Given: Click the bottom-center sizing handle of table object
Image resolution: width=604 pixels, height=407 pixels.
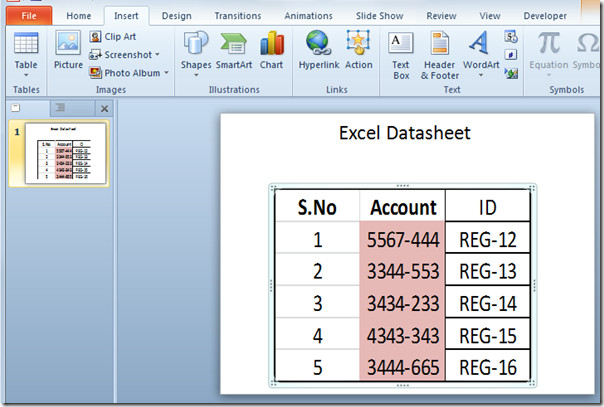Looking at the screenshot, I should pyautogui.click(x=403, y=385).
